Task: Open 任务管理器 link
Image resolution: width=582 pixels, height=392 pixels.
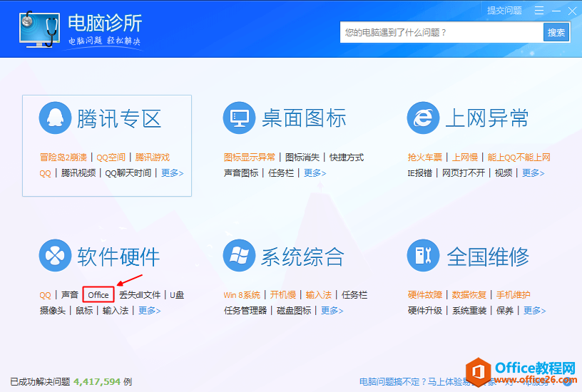Action: click(245, 311)
